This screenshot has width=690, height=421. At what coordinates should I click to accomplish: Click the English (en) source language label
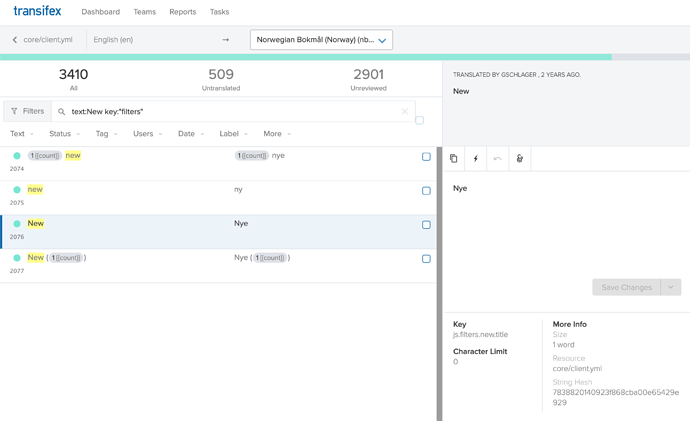(113, 40)
